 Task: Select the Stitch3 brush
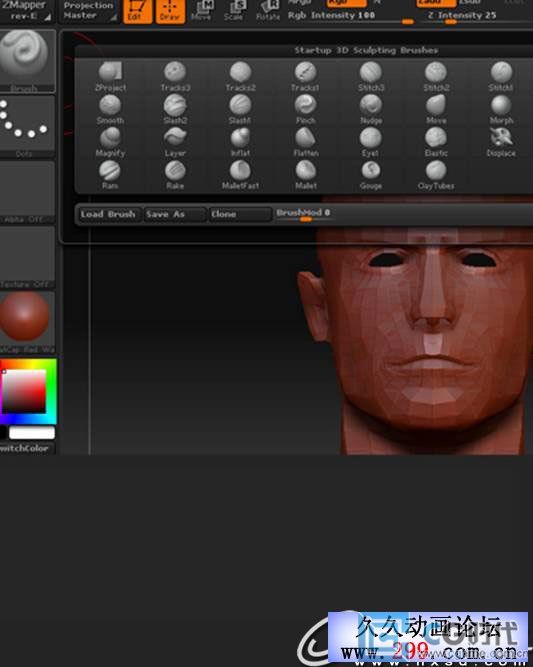(x=371, y=77)
